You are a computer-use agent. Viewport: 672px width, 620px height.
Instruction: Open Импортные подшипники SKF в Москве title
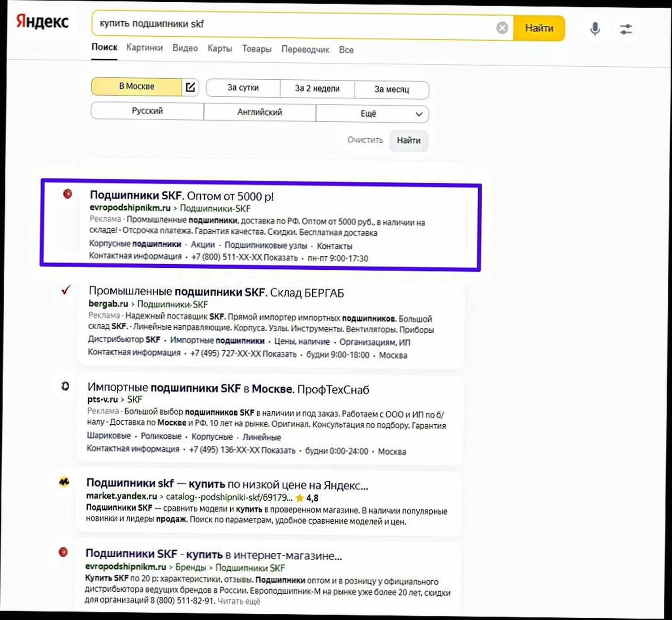[228, 389]
